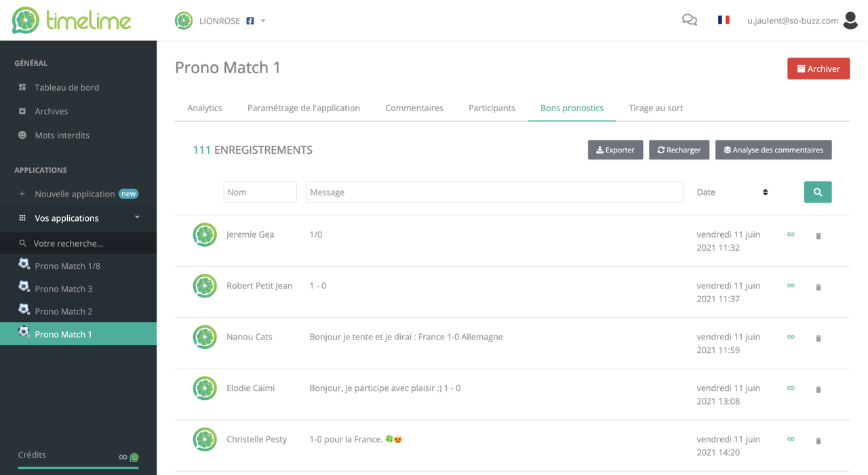Click the timelime logo
Viewport: 868px width, 475px height.
click(71, 20)
